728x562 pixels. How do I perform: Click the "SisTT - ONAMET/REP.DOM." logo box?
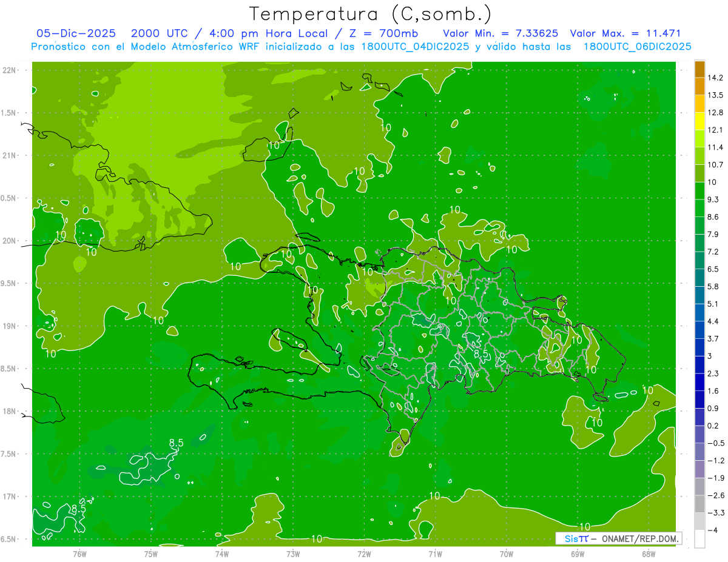click(x=619, y=538)
